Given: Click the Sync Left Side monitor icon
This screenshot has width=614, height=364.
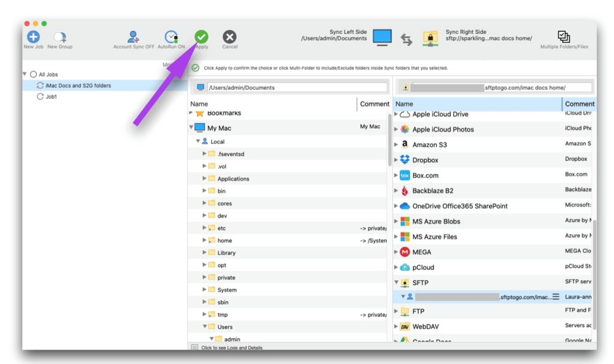Looking at the screenshot, I should coord(382,37).
